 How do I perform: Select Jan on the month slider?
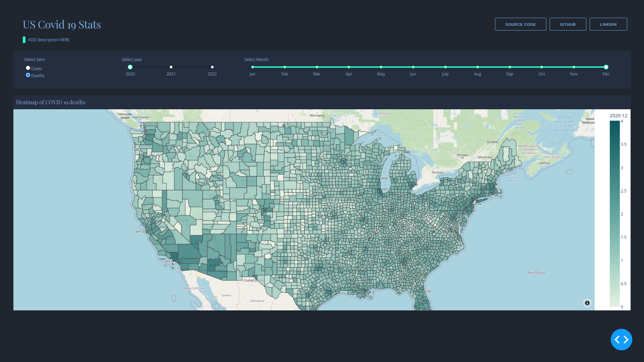click(252, 66)
